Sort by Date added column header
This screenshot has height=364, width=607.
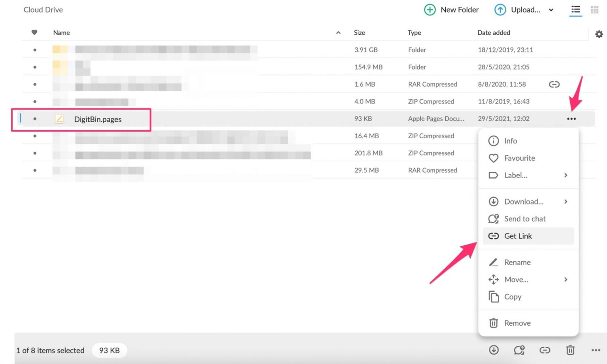coord(494,33)
